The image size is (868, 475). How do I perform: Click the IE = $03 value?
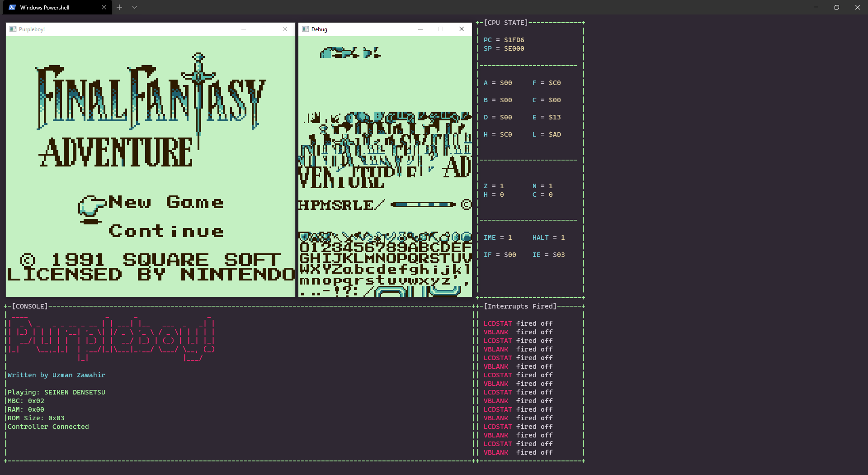pos(549,255)
